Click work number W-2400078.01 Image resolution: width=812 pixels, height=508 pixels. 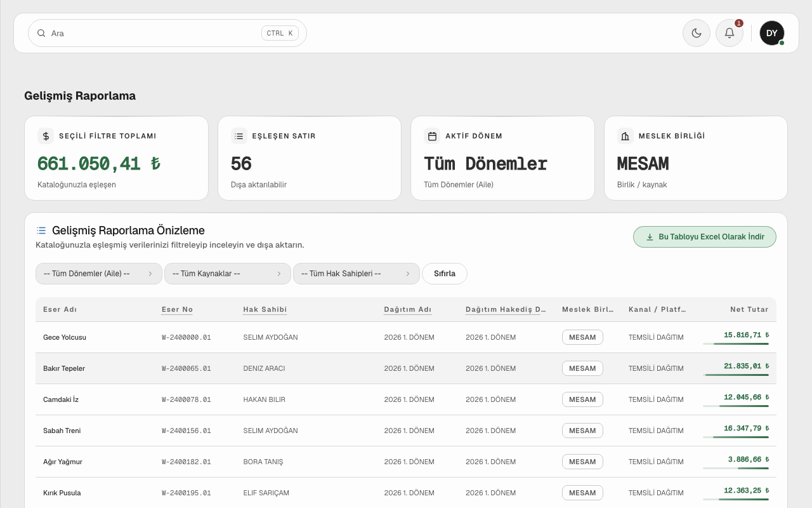187,399
